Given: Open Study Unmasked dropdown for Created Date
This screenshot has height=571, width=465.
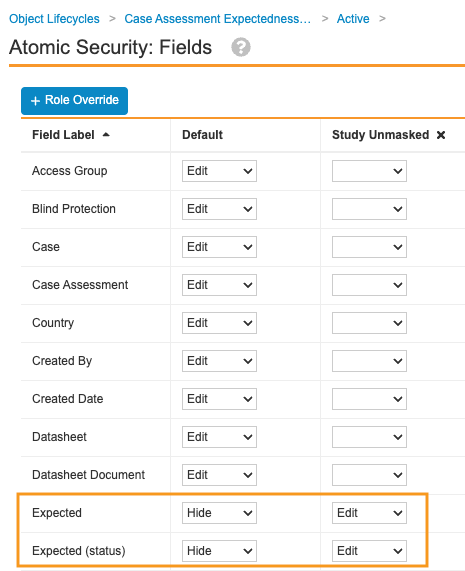Looking at the screenshot, I should (x=369, y=399).
